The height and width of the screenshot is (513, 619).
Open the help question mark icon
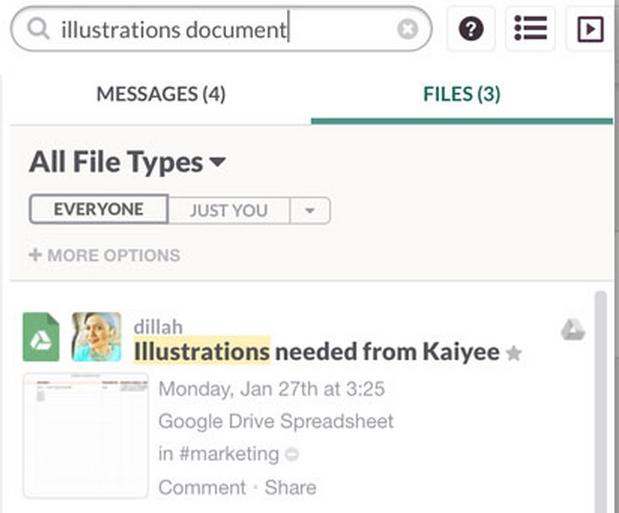click(471, 29)
